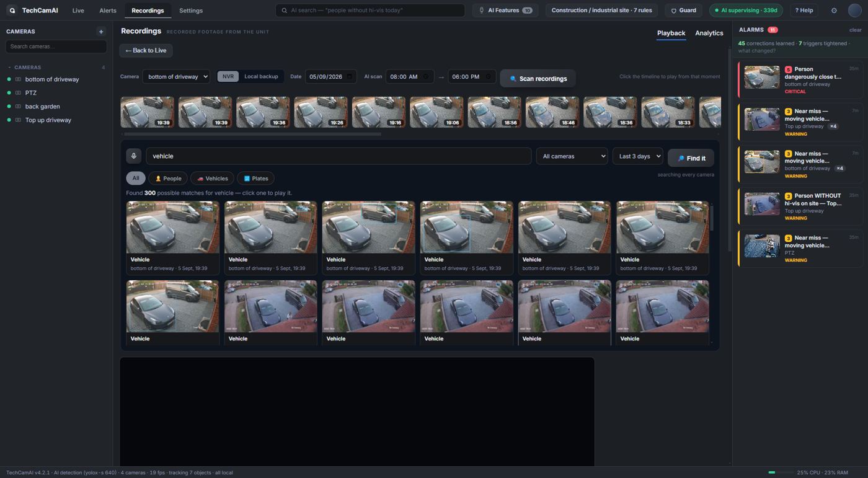Image resolution: width=868 pixels, height=478 pixels.
Task: Add a camera with the plus icon
Action: [x=101, y=32]
